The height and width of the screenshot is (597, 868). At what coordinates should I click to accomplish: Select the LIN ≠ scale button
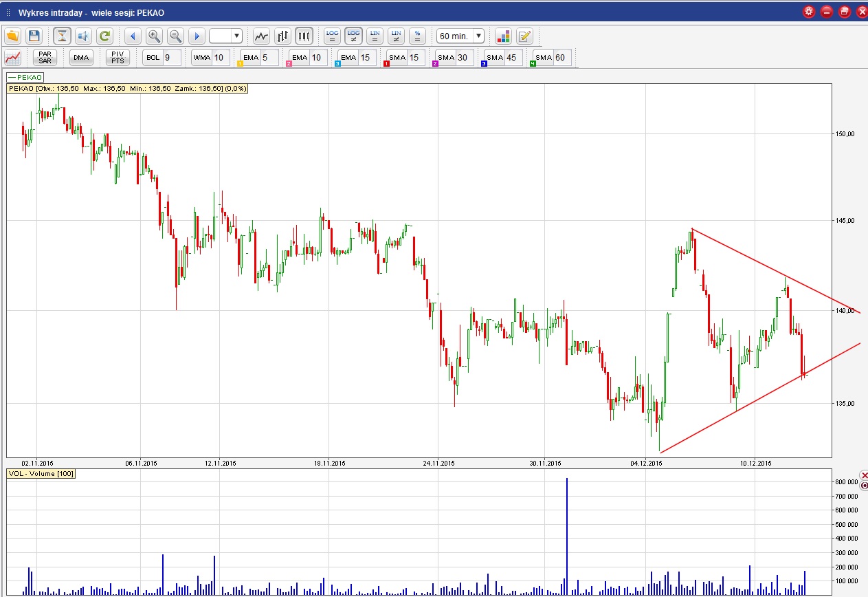pyautogui.click(x=396, y=36)
